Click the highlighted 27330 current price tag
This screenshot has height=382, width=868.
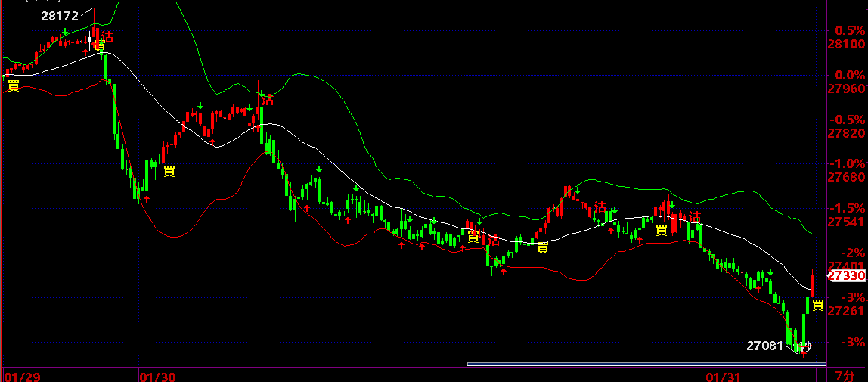coord(846,276)
